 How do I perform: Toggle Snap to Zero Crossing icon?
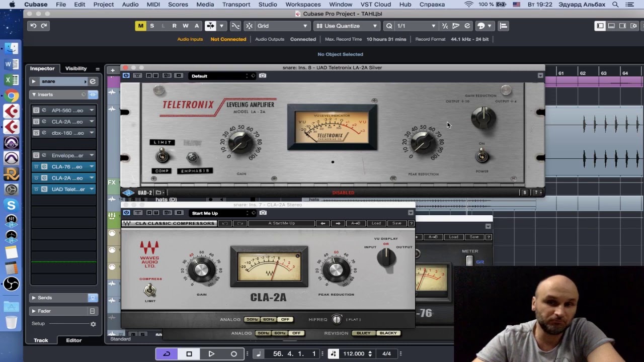235,26
